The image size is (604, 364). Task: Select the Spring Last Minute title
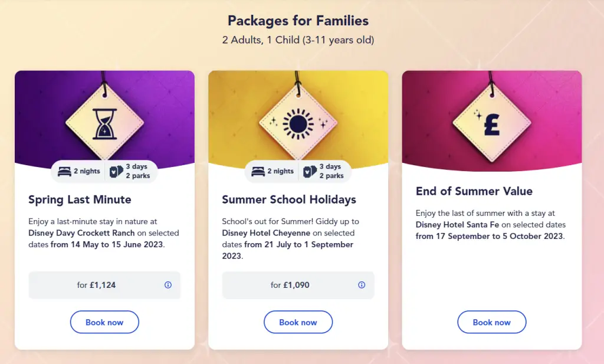coord(80,199)
